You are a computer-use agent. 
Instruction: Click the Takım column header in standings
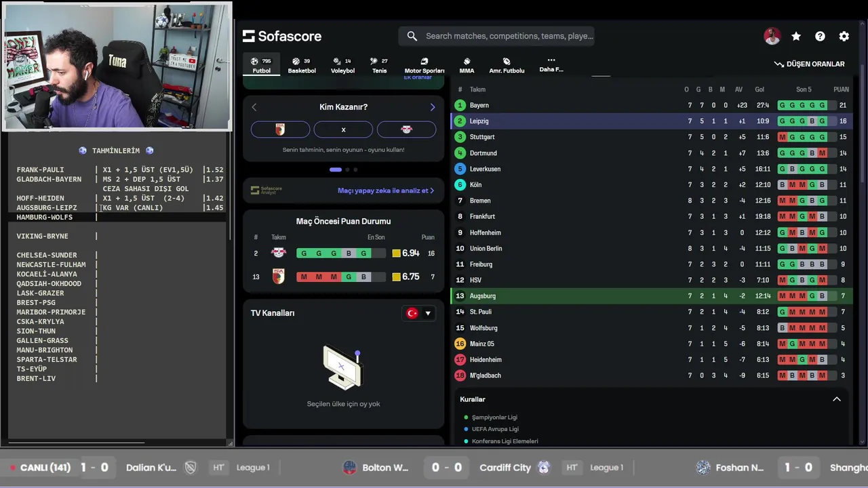point(477,89)
